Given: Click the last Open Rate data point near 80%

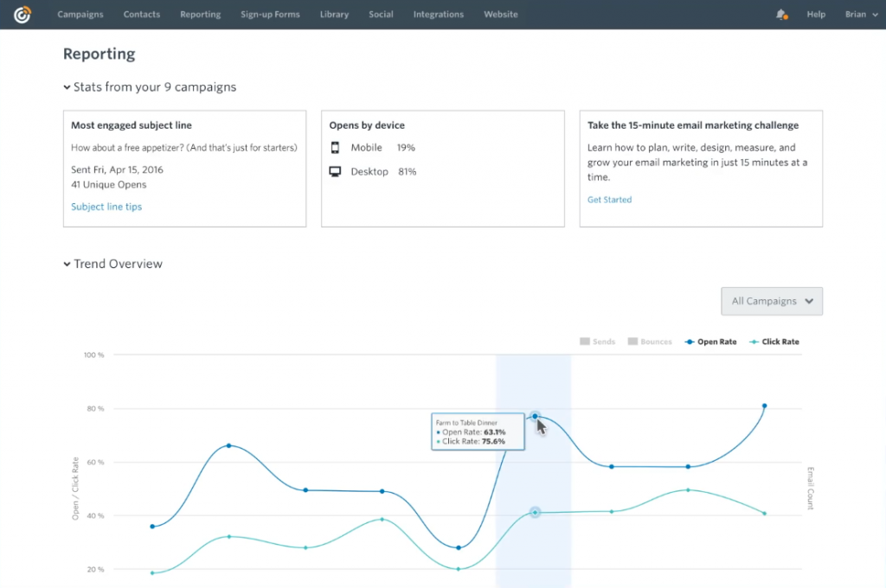Looking at the screenshot, I should coord(764,406).
